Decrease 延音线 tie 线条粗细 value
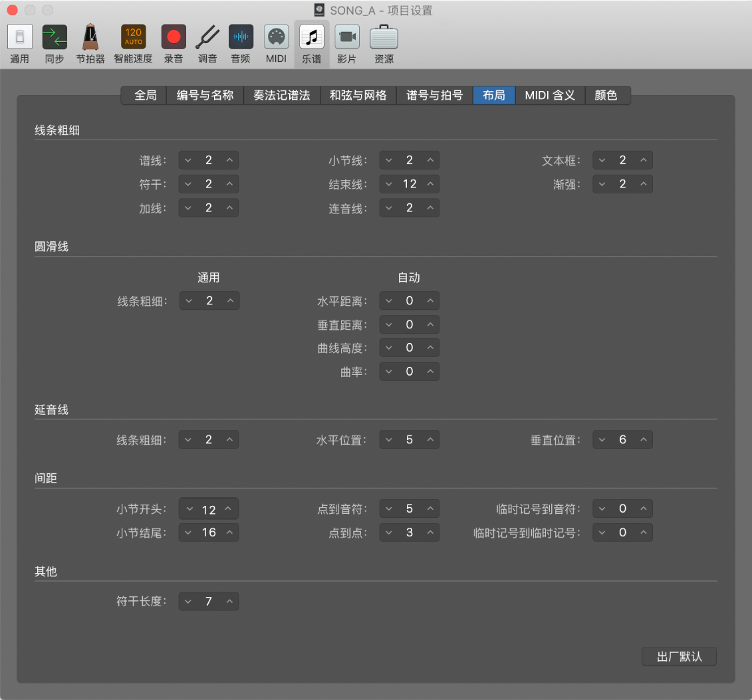The width and height of the screenshot is (752, 700). [x=188, y=439]
